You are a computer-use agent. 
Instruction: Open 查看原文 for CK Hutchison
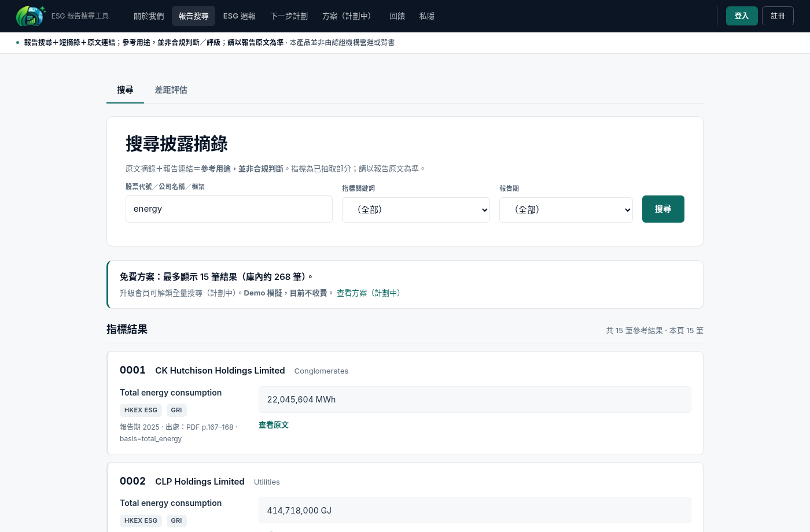tap(274, 425)
